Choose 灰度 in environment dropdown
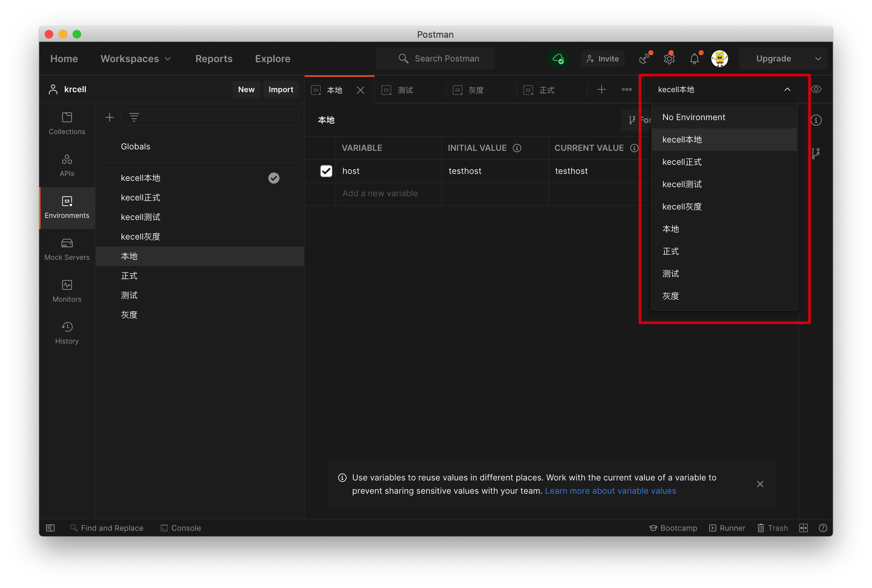The width and height of the screenshot is (872, 588). pyautogui.click(x=724, y=296)
